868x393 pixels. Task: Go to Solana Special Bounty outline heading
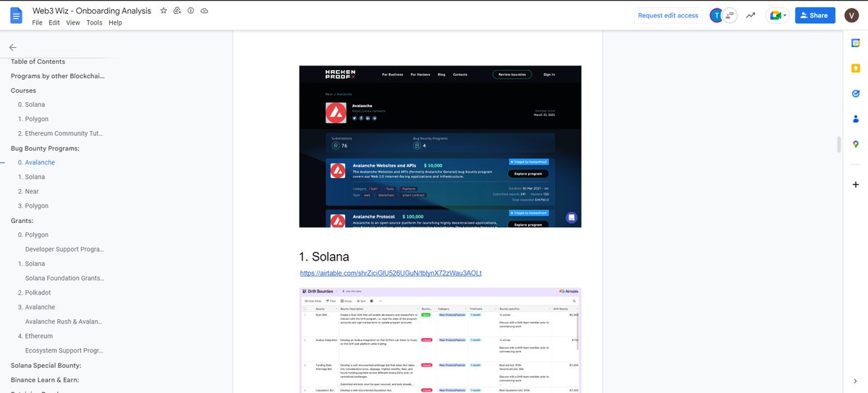pyautogui.click(x=46, y=365)
